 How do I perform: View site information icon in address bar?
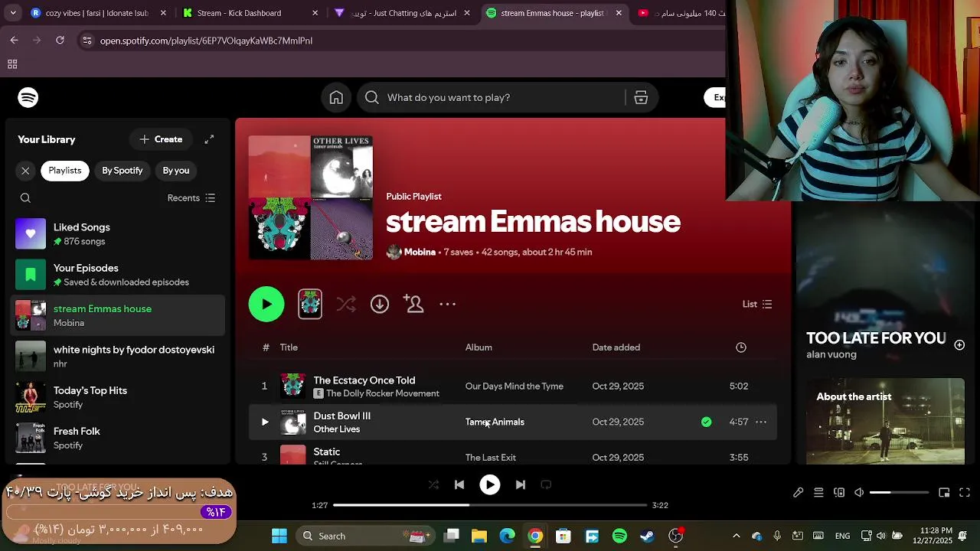tap(87, 41)
